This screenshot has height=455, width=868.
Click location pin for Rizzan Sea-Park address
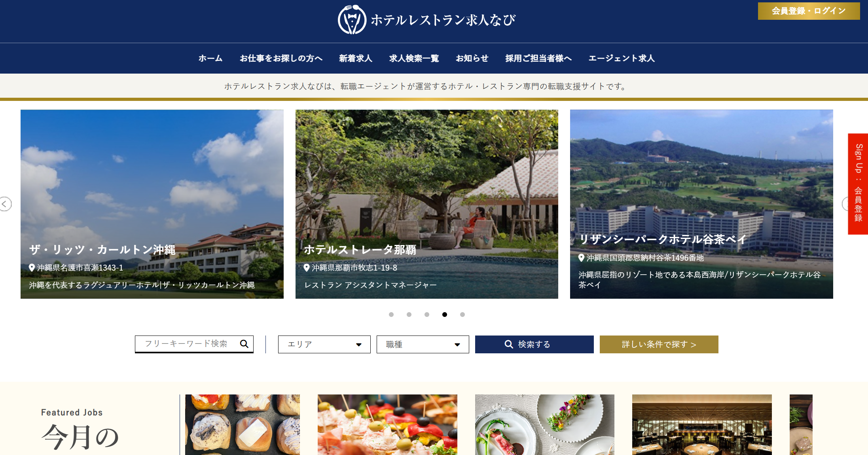tap(581, 258)
